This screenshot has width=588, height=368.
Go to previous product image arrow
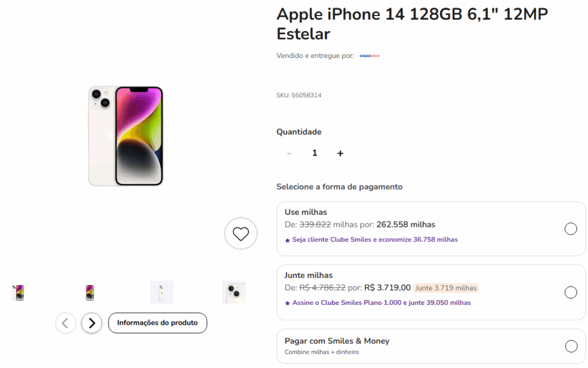coord(65,323)
